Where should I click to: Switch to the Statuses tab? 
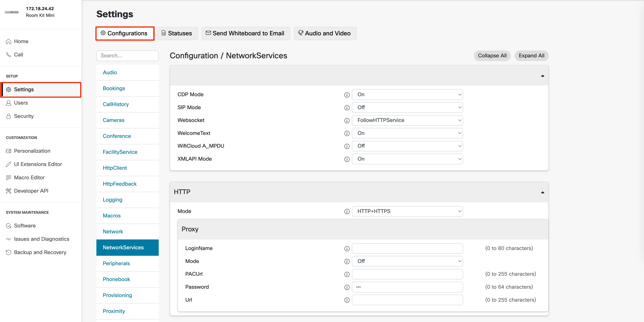pyautogui.click(x=177, y=33)
